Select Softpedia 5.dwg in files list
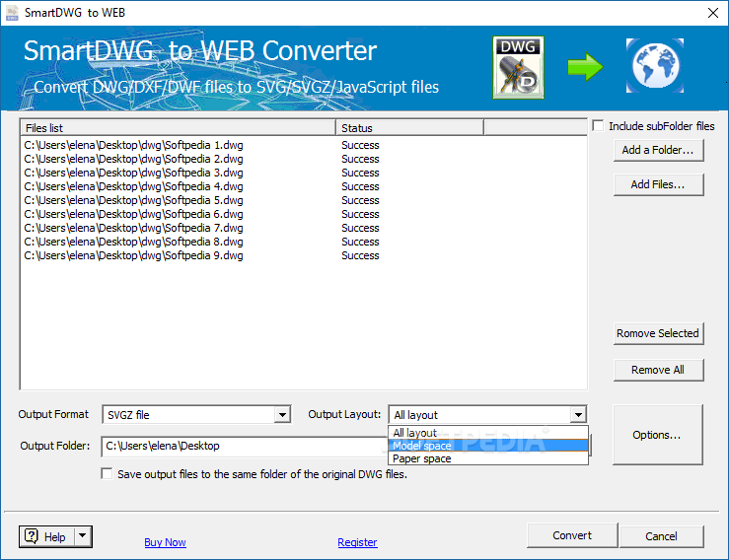The image size is (729, 560). [x=133, y=200]
